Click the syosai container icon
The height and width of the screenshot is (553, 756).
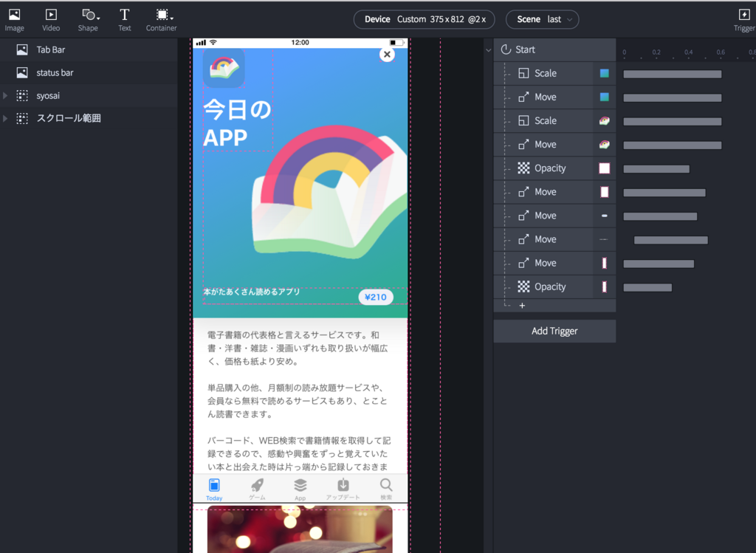tap(22, 95)
